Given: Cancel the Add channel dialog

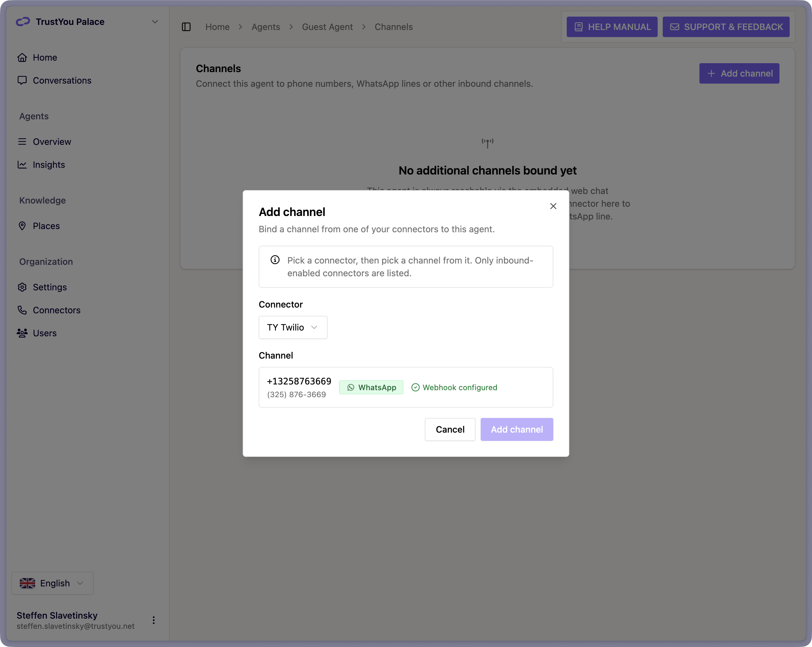Looking at the screenshot, I should (450, 429).
